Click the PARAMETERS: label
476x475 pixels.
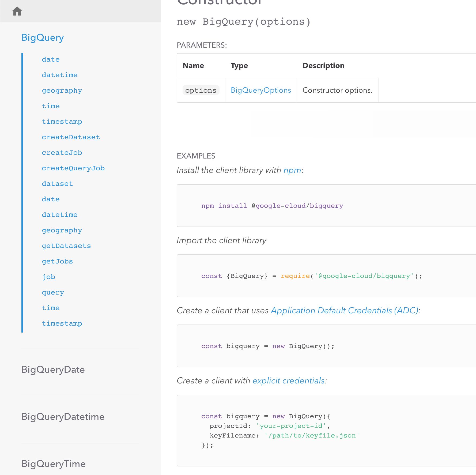pyautogui.click(x=202, y=45)
